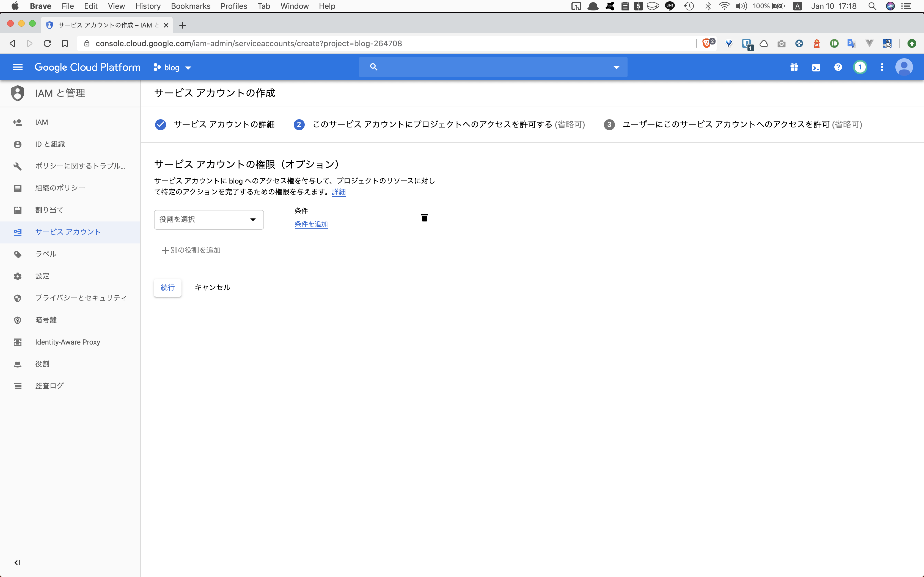The height and width of the screenshot is (577, 924).
Task: Open the Google Cloud apps grid icon
Action: coord(794,67)
